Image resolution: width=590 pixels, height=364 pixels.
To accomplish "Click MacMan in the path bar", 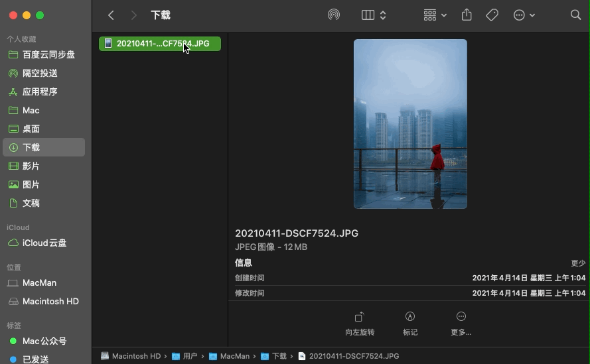I will (x=229, y=356).
